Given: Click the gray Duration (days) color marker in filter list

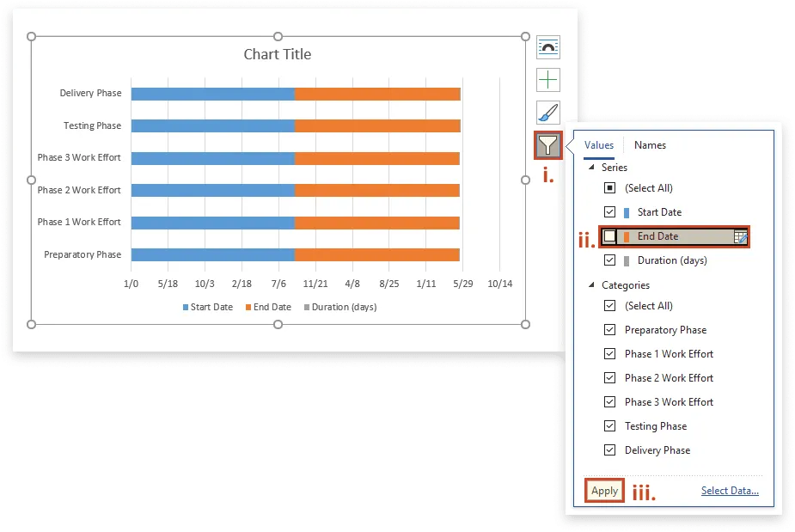Looking at the screenshot, I should click(627, 260).
